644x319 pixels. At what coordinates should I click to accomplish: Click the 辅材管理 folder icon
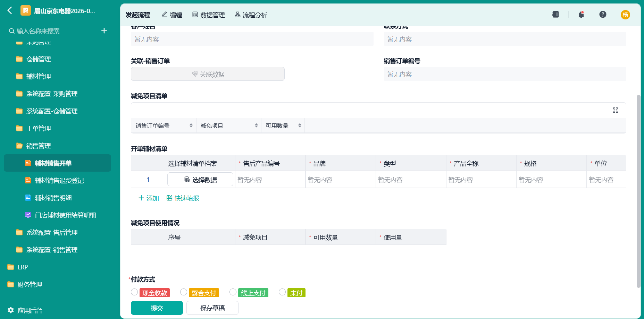coord(19,76)
